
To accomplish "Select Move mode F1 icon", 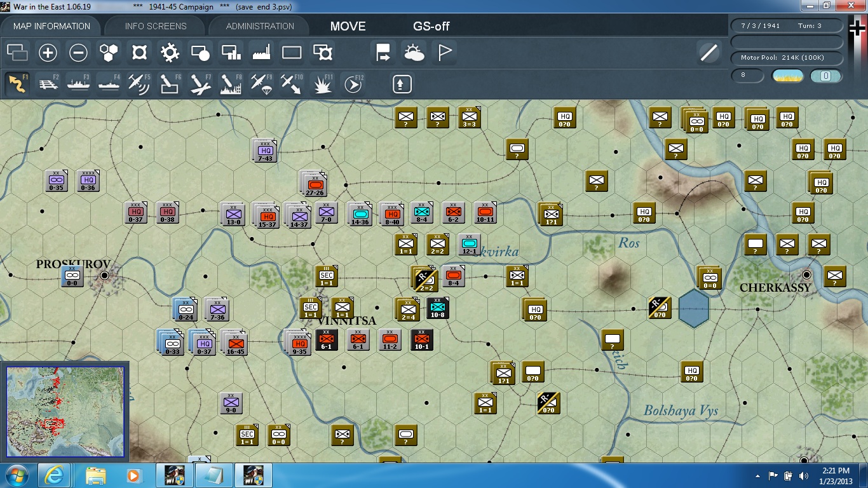I will pos(17,84).
